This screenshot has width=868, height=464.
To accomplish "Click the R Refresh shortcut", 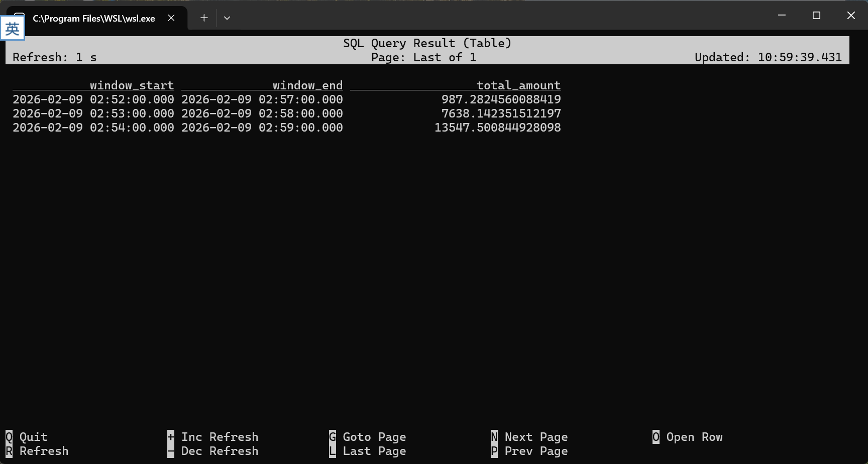I will coord(38,451).
